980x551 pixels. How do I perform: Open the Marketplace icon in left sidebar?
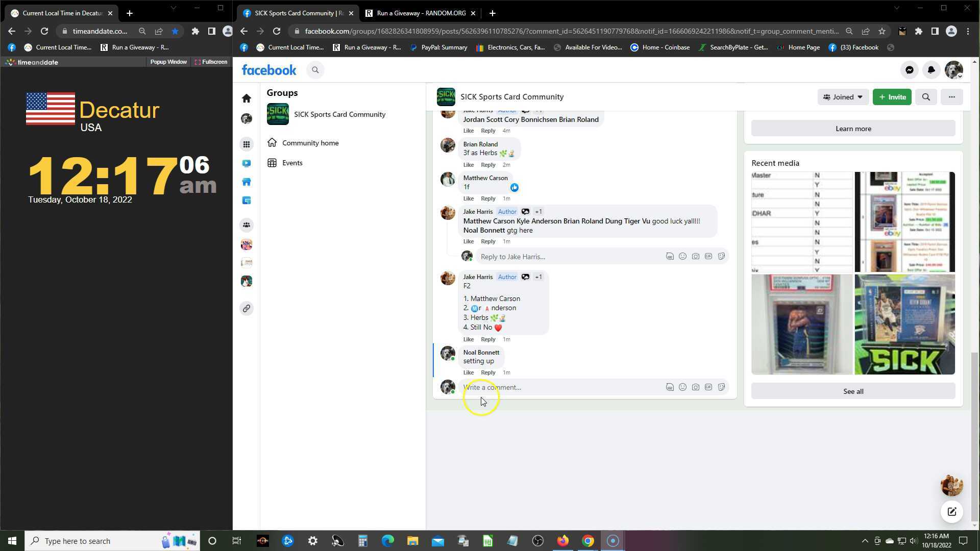click(x=247, y=182)
